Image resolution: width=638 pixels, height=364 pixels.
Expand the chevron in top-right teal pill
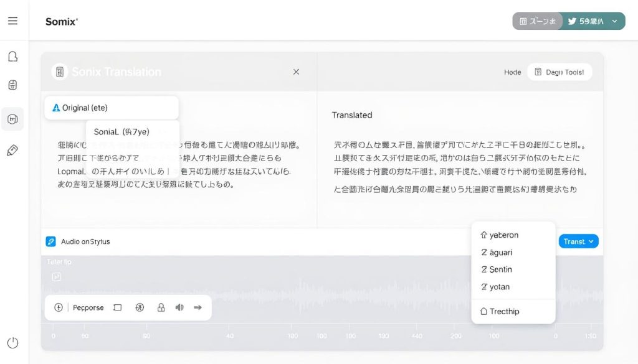(615, 21)
